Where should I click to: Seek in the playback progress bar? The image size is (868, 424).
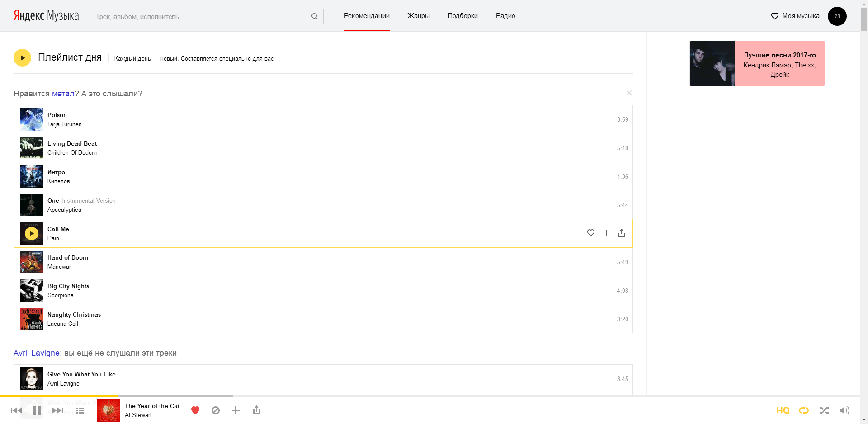pyautogui.click(x=430, y=395)
